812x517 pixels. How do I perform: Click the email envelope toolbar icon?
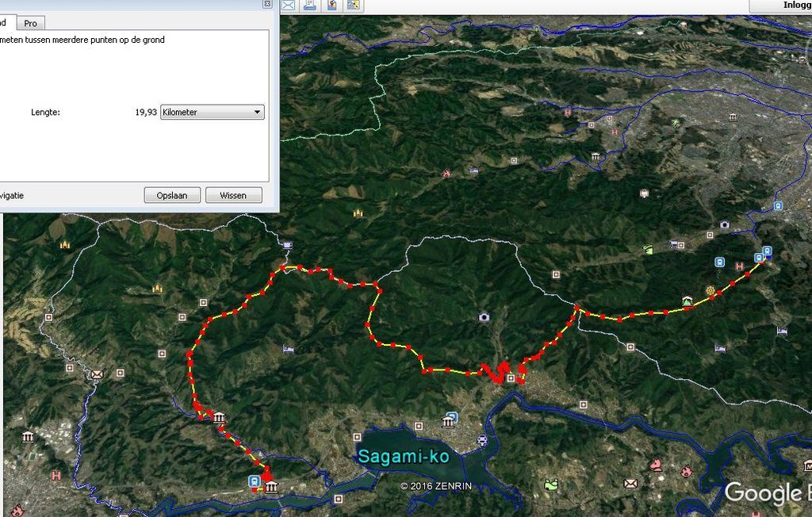[288, 6]
